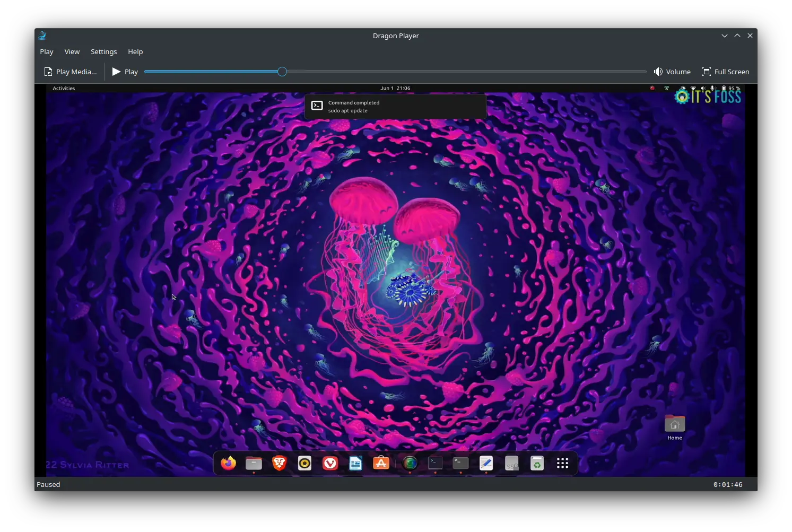Click the Dragon Player app icon in title bar
The width and height of the screenshot is (792, 532).
coord(42,36)
